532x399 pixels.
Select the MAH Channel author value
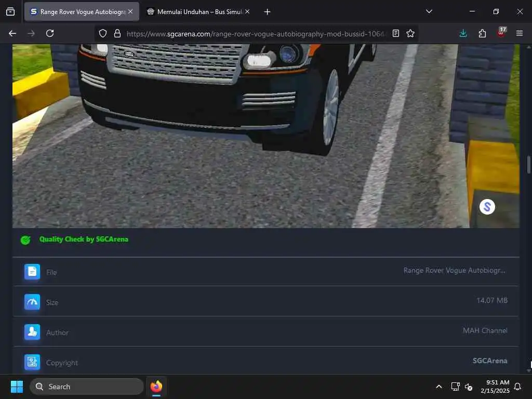[x=485, y=330]
